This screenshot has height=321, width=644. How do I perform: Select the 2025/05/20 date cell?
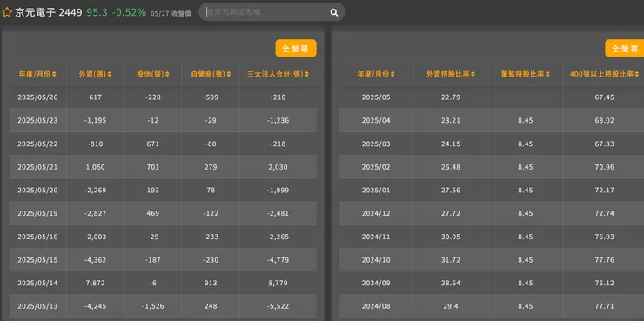pyautogui.click(x=37, y=190)
